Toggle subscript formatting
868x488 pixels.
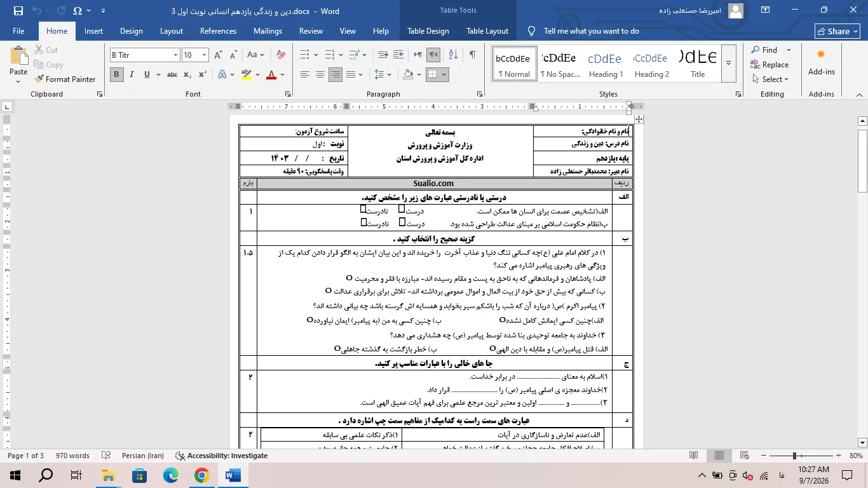tap(187, 74)
